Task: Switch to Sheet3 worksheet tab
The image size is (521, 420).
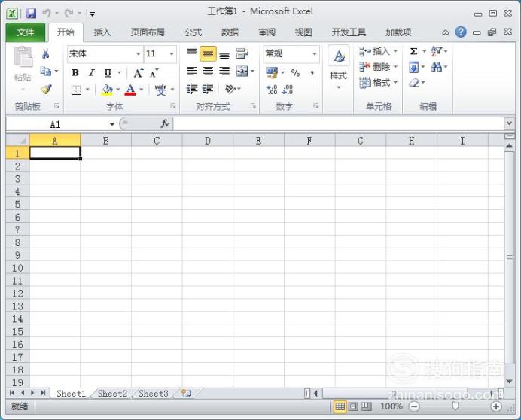Action: point(154,394)
